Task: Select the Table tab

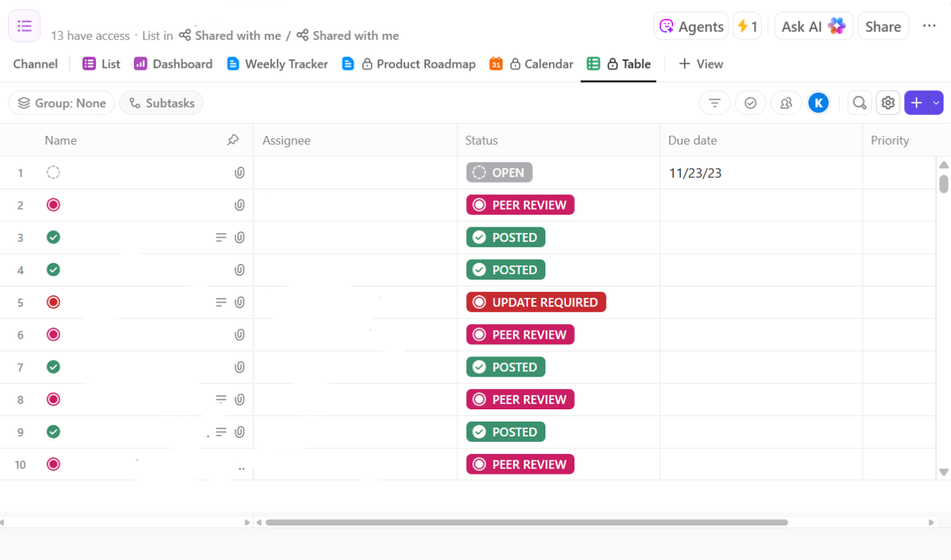Action: pyautogui.click(x=619, y=64)
